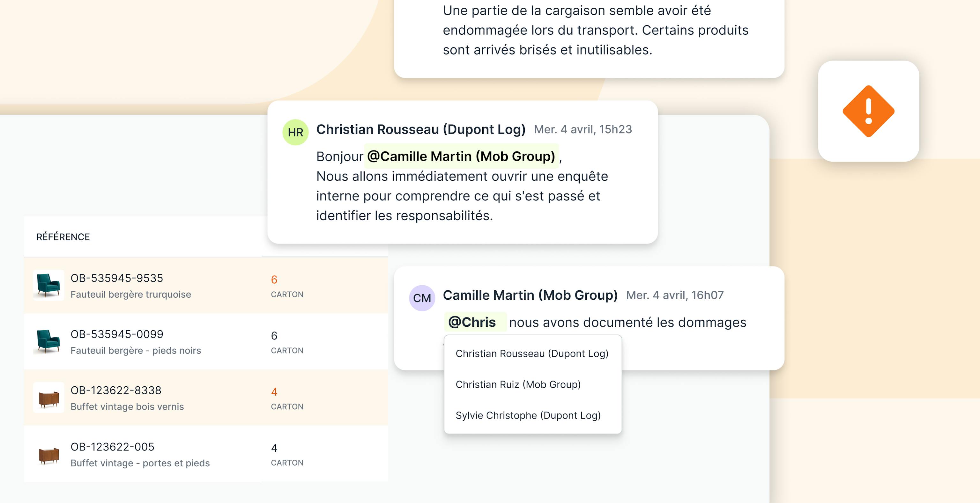
Task: Click the orange 4 CARTON quantity
Action: coord(274,392)
